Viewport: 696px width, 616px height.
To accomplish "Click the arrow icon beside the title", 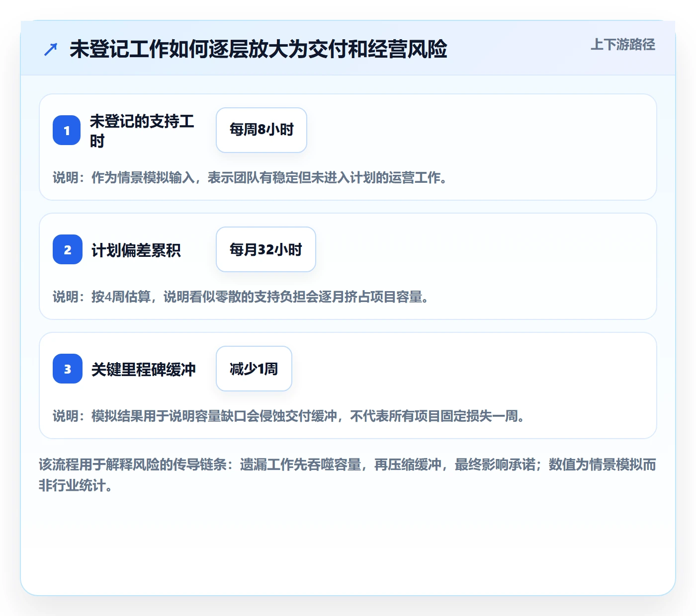I will [x=51, y=50].
